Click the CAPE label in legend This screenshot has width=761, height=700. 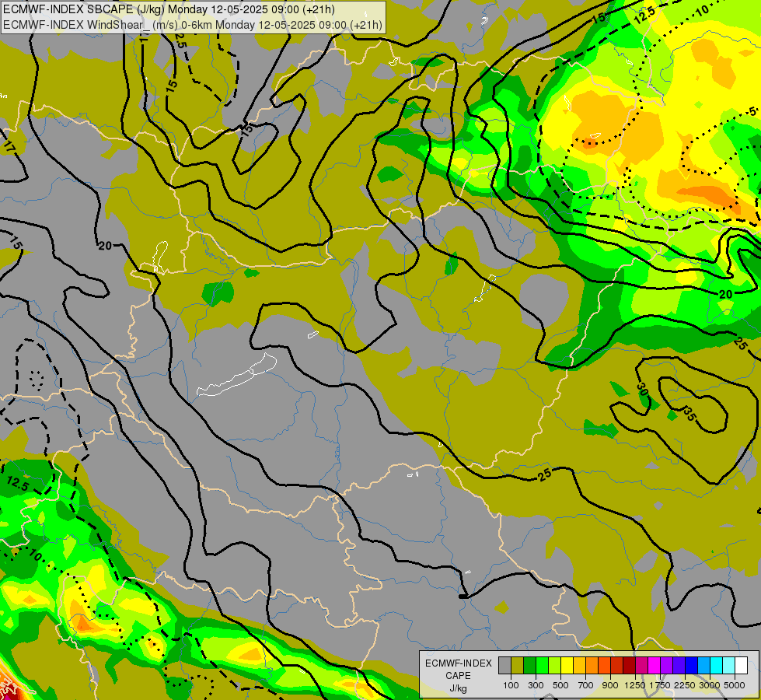click(x=458, y=676)
